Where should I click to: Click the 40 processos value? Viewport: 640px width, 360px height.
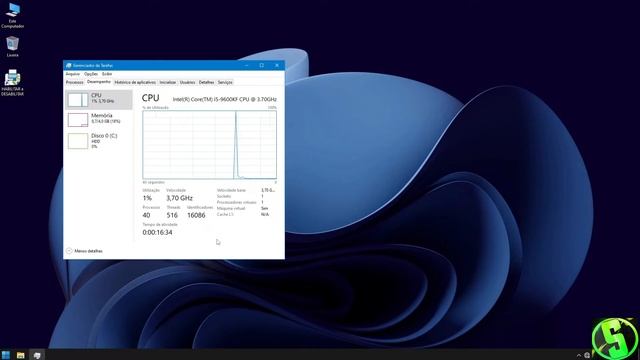coord(147,215)
